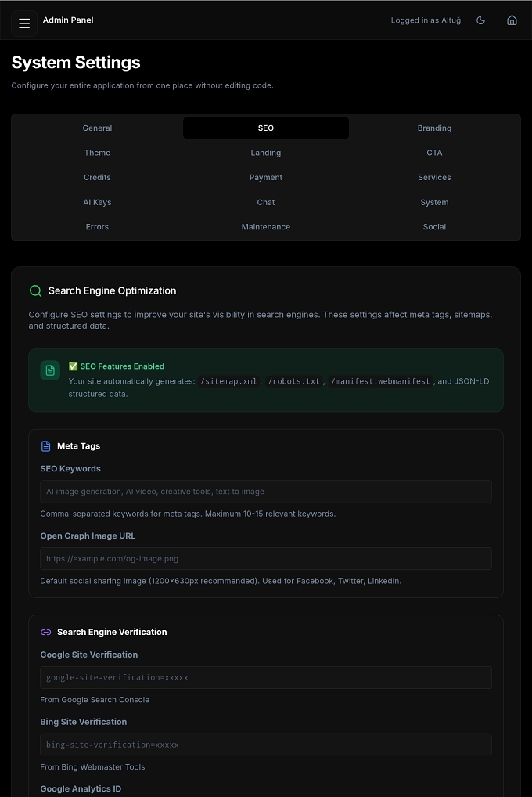Switch to the General tab
This screenshot has height=797, width=532.
pos(97,128)
